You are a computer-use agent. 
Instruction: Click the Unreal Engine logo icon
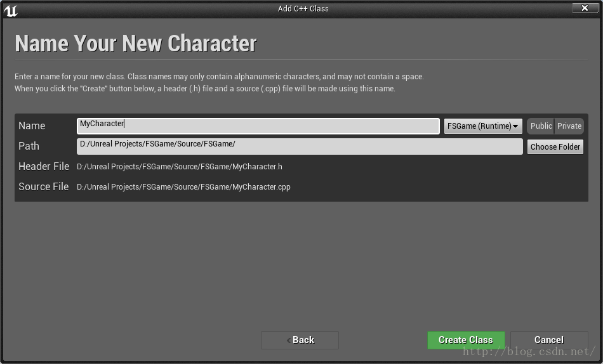tap(10, 10)
